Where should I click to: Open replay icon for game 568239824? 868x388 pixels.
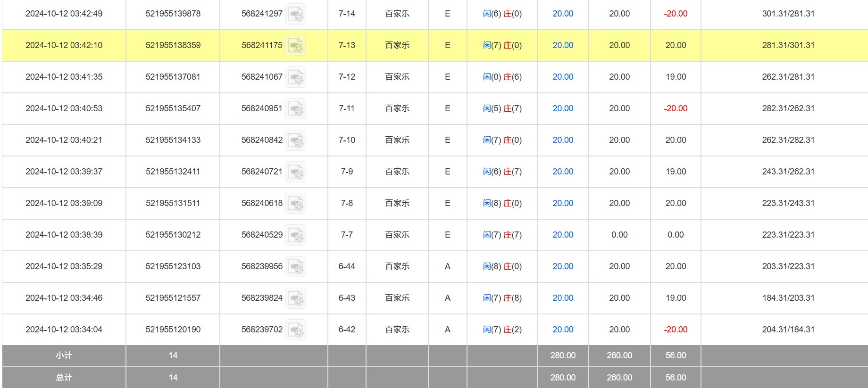[296, 298]
